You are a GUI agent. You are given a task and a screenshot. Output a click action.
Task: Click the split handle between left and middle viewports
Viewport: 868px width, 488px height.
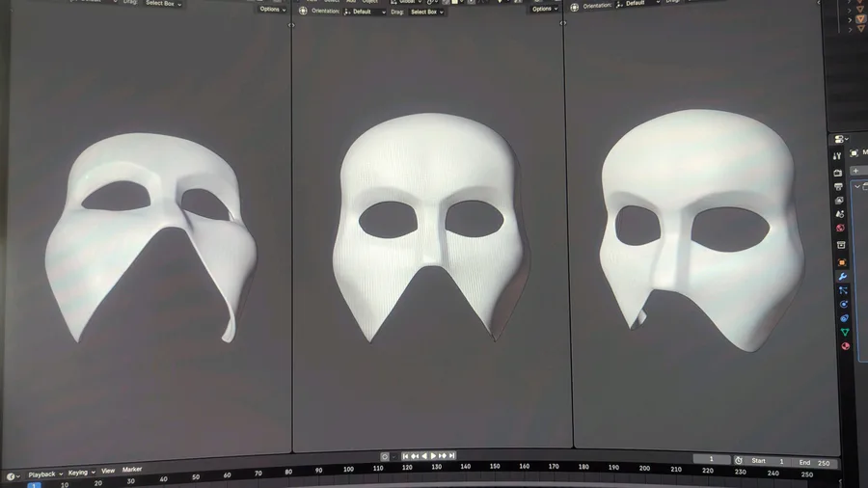tap(291, 25)
